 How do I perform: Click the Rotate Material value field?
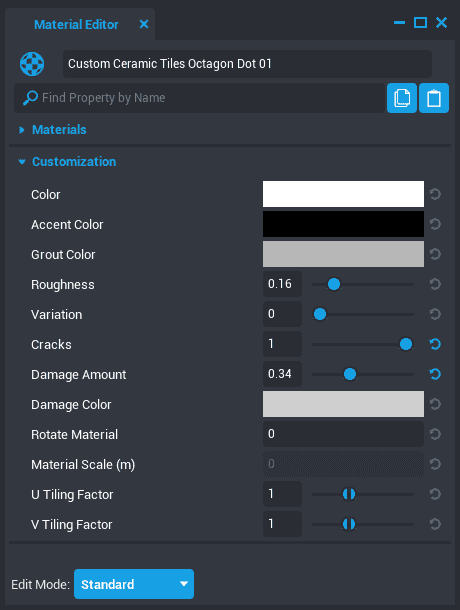point(343,434)
